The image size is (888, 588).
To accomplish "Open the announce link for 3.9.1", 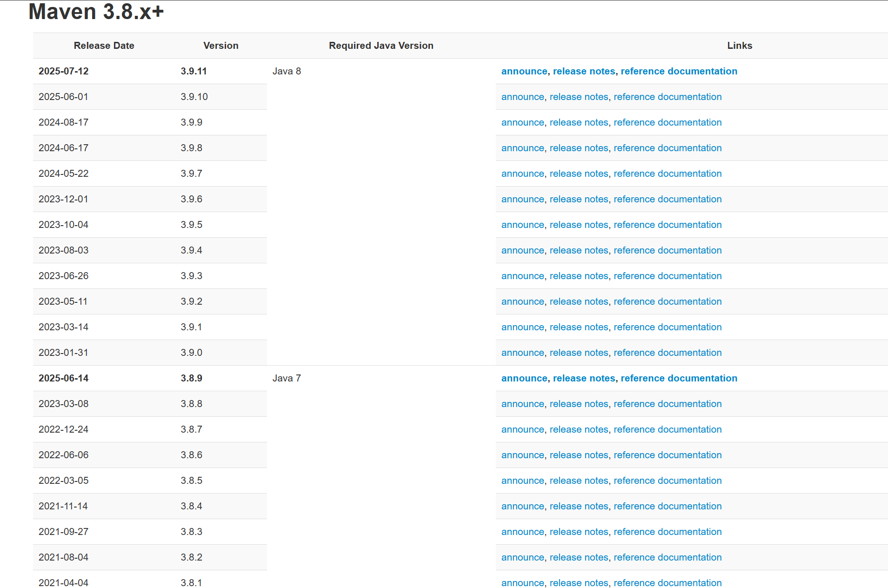I will (523, 327).
